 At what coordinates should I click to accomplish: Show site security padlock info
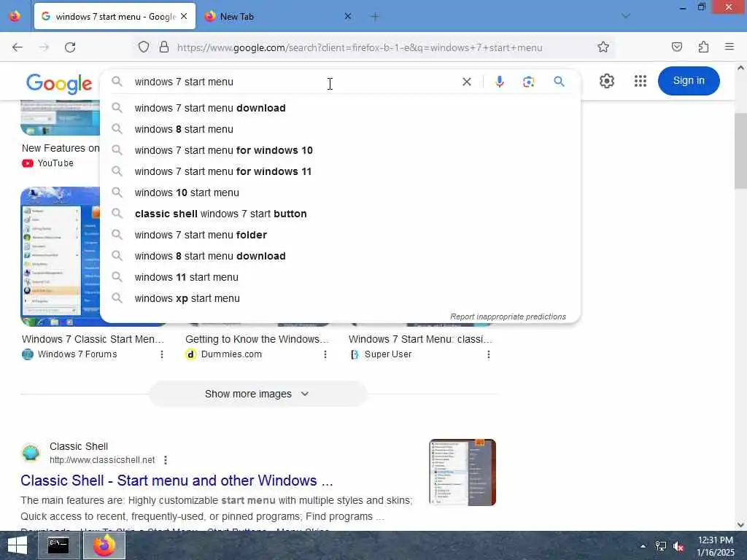pos(164,47)
